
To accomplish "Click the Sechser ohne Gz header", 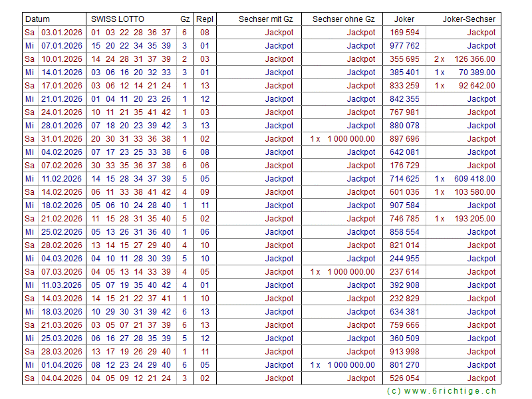I will [x=343, y=19].
